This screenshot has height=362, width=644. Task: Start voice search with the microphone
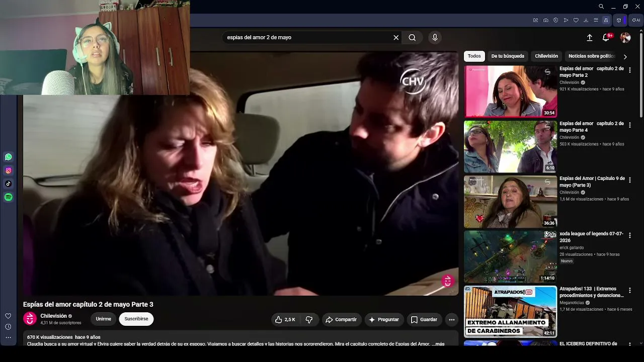click(435, 37)
